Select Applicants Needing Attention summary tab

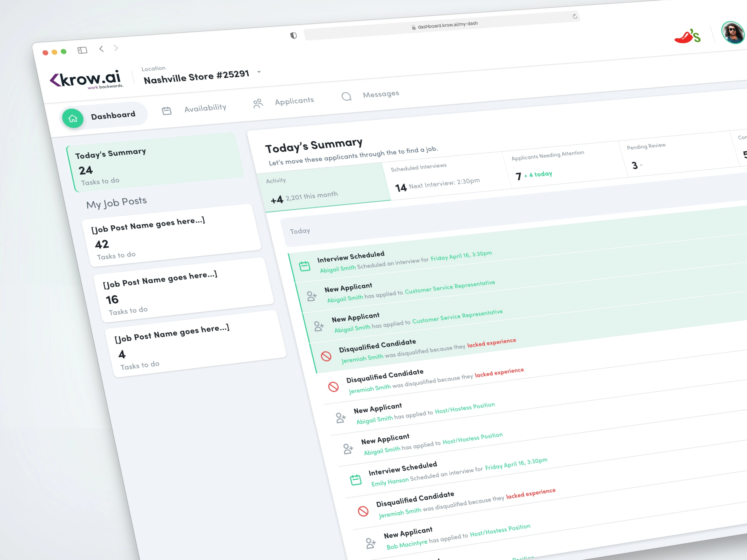click(565, 165)
